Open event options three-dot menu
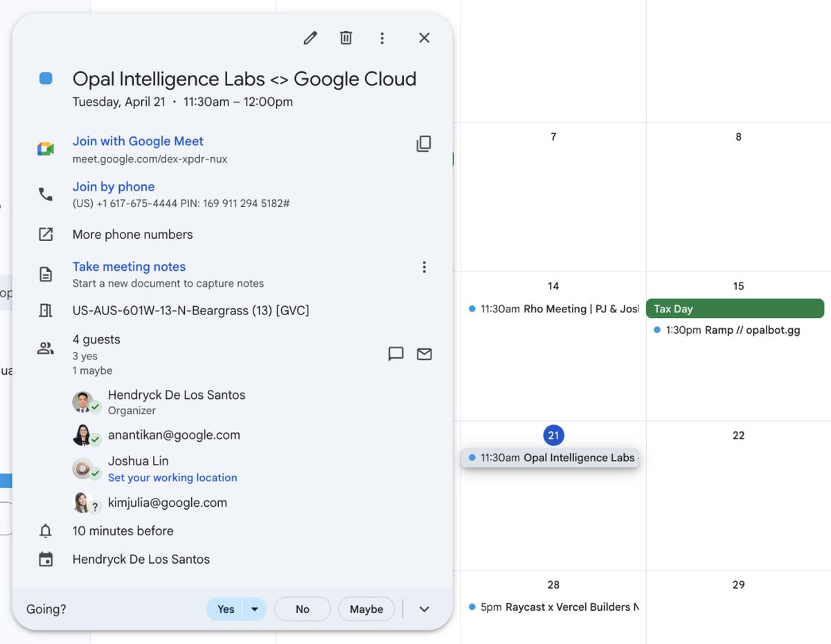The height and width of the screenshot is (644, 831). point(382,38)
